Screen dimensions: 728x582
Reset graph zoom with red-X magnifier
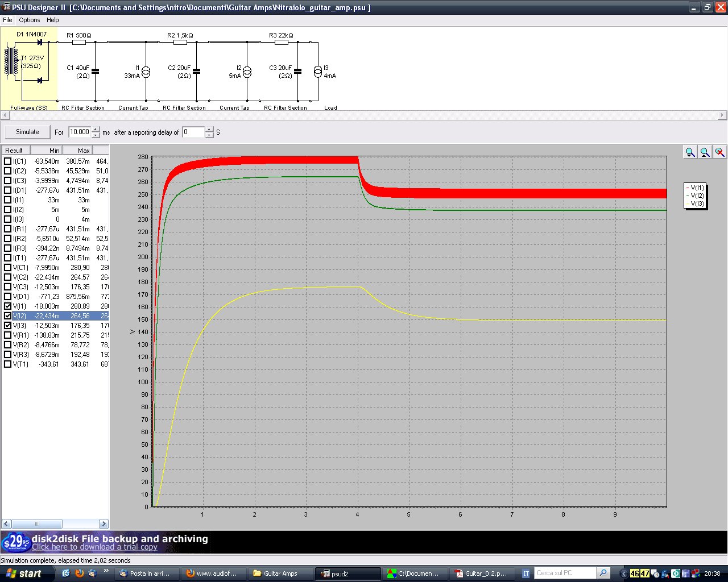pos(719,152)
